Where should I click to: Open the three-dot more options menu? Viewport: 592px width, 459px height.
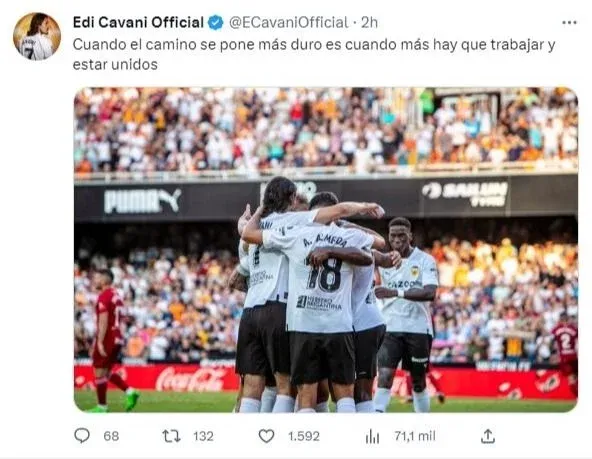(x=569, y=23)
